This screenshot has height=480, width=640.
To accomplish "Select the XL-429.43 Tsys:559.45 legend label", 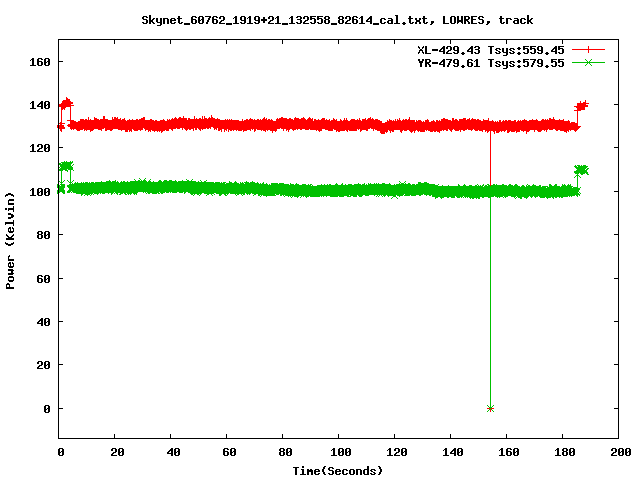I will 491,50.
